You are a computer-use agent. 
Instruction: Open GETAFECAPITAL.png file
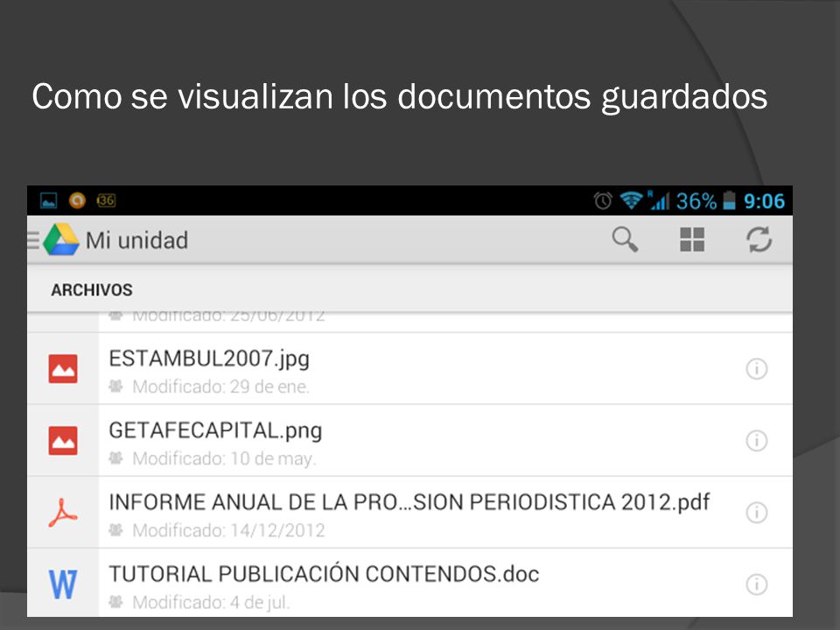409,440
